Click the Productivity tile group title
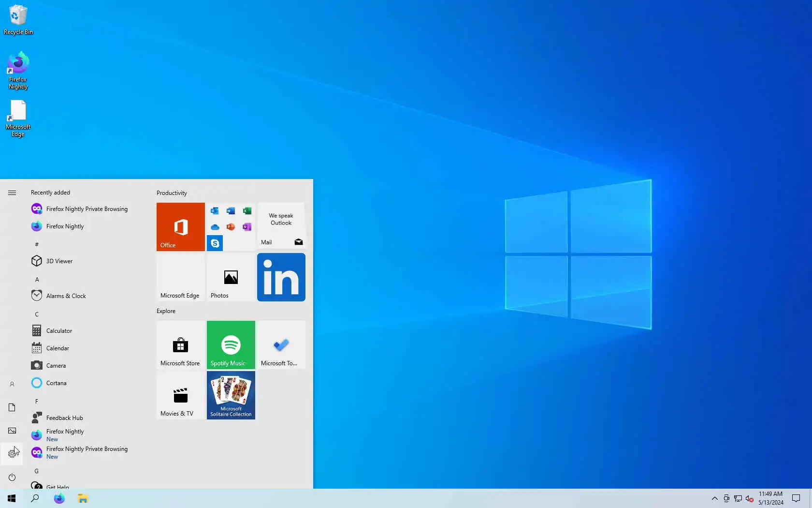812x508 pixels. 172,193
